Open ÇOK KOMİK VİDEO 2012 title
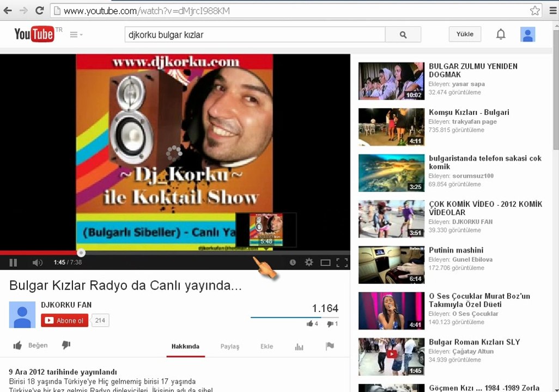 [485, 208]
